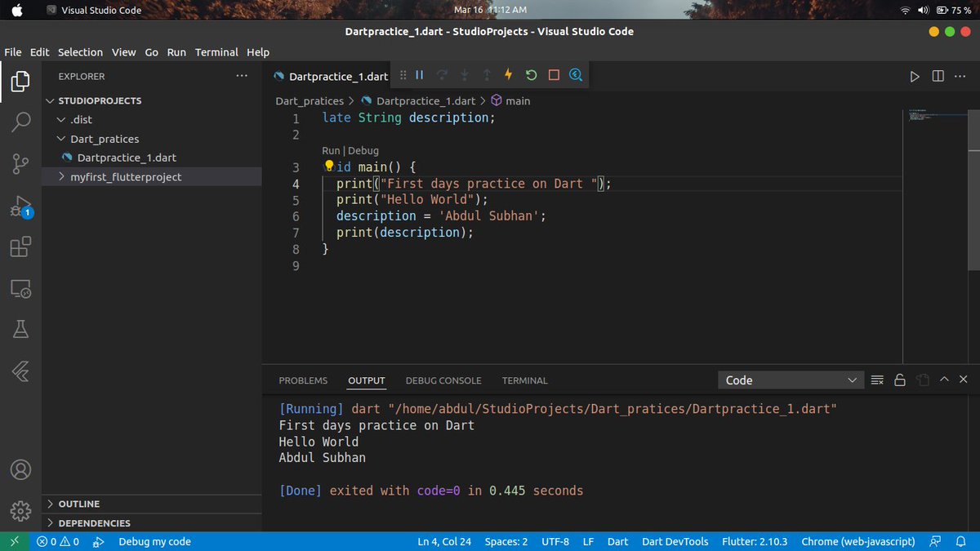This screenshot has height=551, width=980.
Task: Maximize the panel with the up chevron
Action: [944, 380]
